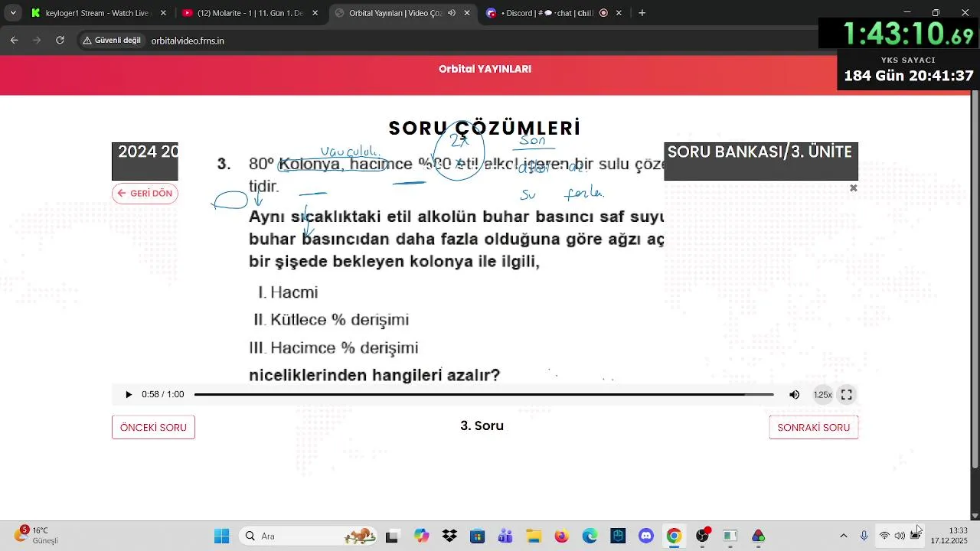
Task: Focus the orbitalvideo.fms.in address bar
Action: (188, 41)
